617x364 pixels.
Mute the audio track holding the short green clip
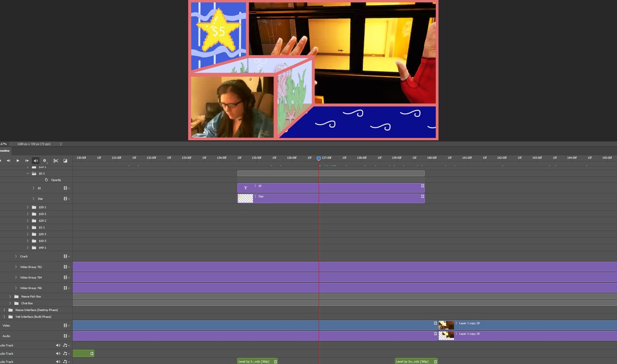pos(58,353)
